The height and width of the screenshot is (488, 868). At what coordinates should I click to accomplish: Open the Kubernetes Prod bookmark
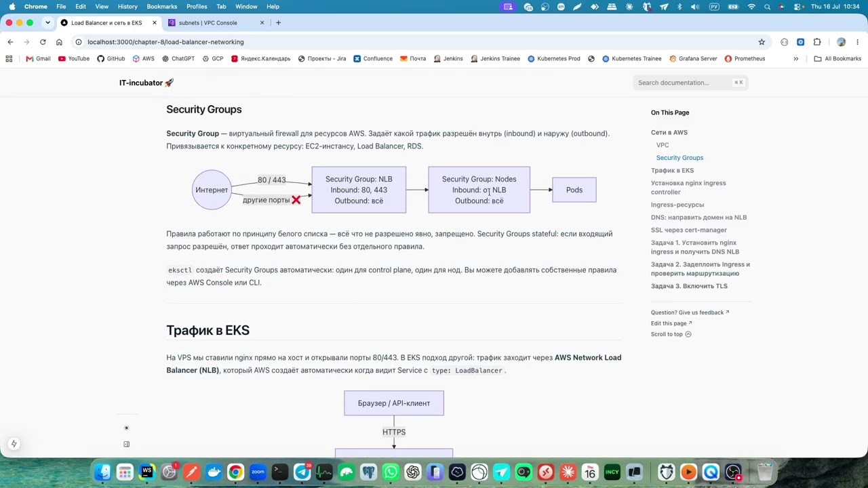553,59
